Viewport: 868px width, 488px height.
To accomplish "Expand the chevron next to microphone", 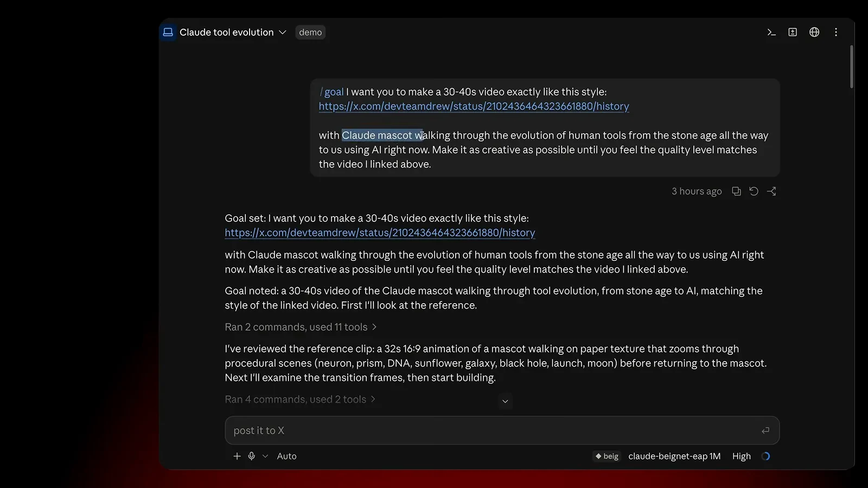I will coord(265,457).
